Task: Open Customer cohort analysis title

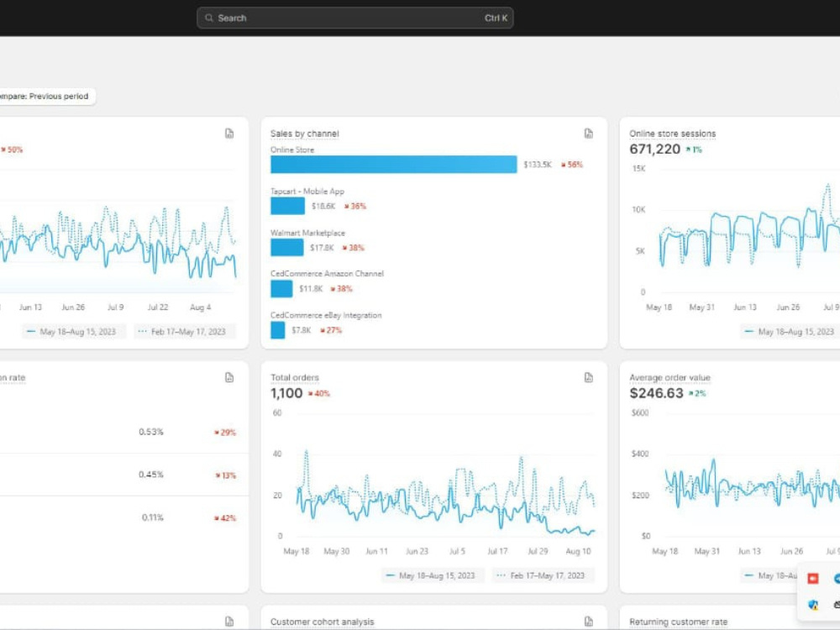Action: point(322,622)
